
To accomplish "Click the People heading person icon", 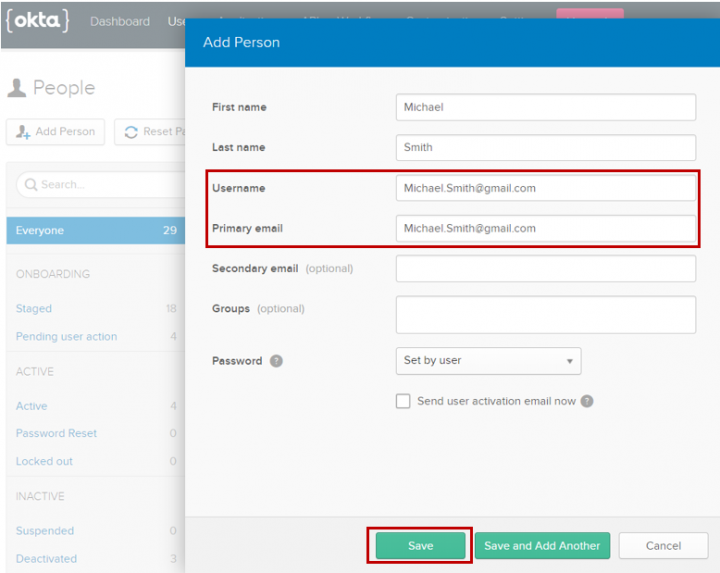I will point(16,88).
